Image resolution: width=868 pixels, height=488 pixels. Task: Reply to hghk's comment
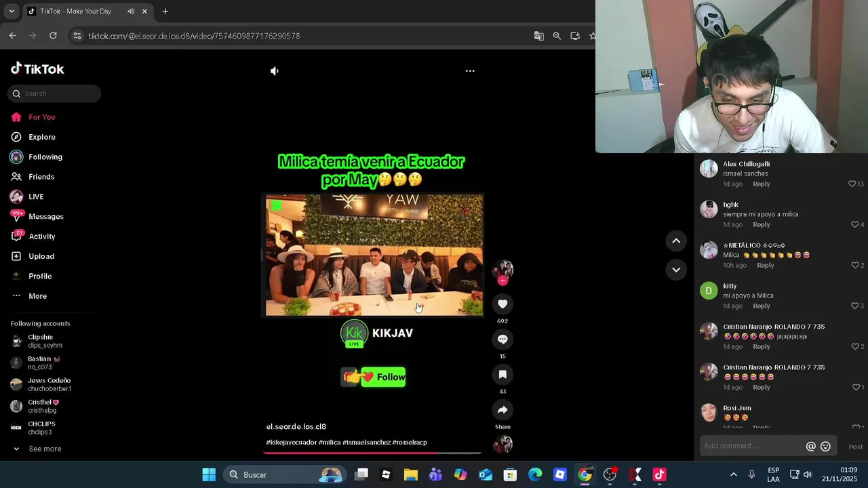pyautogui.click(x=762, y=224)
